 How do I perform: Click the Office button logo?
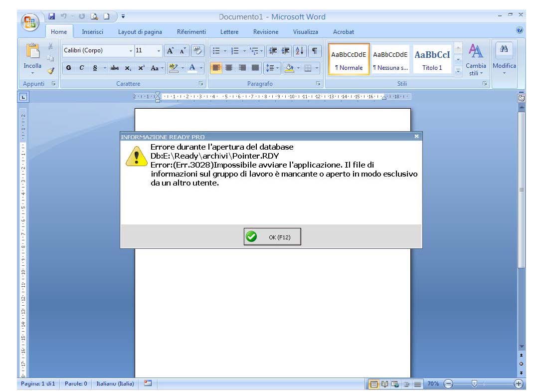[x=30, y=22]
